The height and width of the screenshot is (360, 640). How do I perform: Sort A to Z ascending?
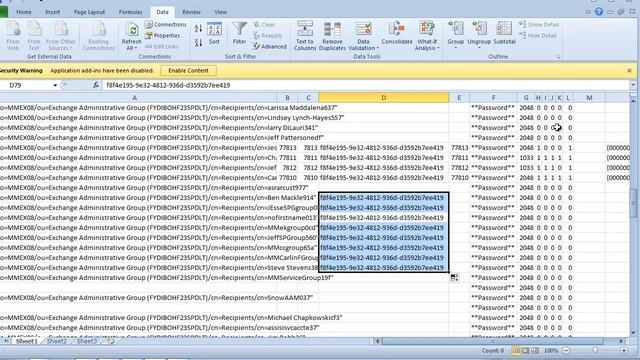[x=198, y=29]
